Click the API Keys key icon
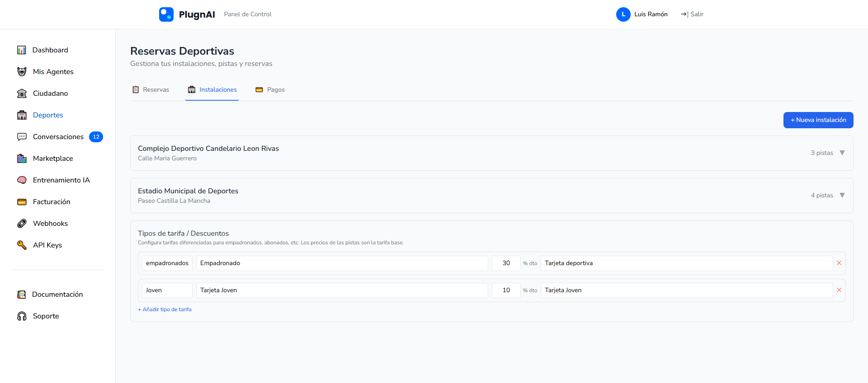Viewport: 868px width, 383px height. [x=22, y=245]
